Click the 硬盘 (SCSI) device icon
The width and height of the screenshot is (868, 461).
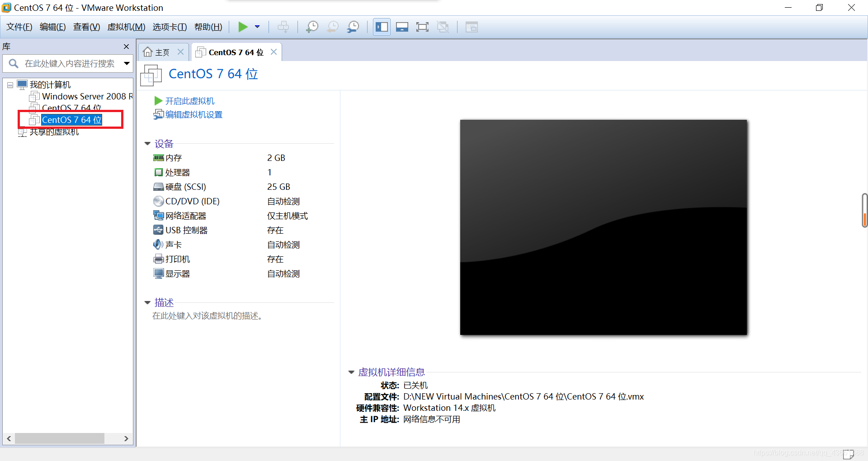pyautogui.click(x=158, y=187)
